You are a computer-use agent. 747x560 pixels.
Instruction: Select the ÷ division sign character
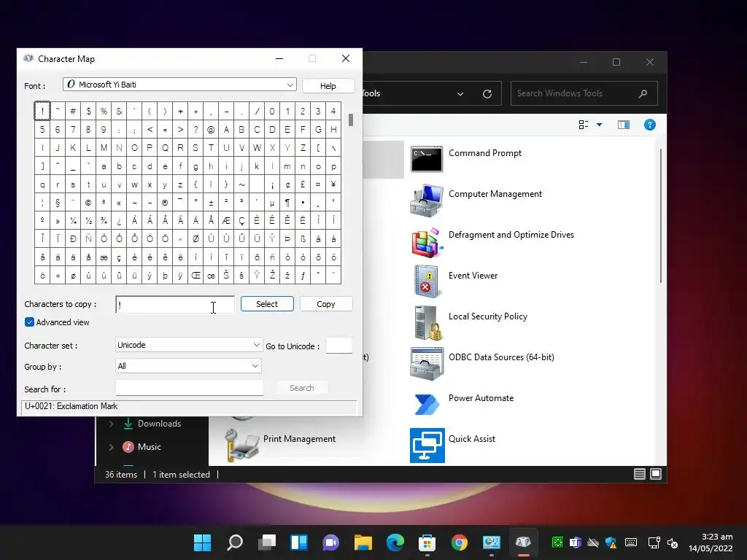pos(58,275)
